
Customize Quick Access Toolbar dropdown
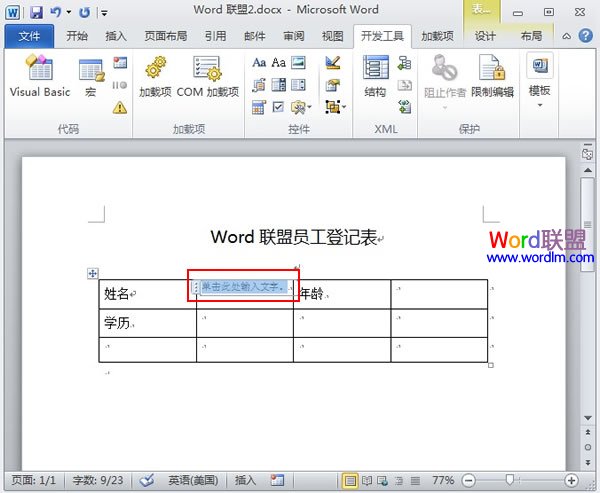[x=104, y=13]
